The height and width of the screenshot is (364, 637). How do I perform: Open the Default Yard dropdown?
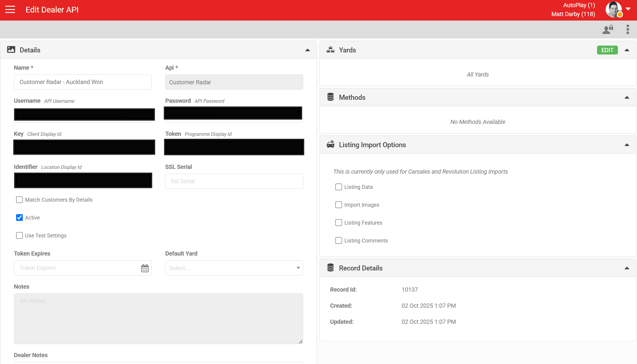click(x=234, y=268)
